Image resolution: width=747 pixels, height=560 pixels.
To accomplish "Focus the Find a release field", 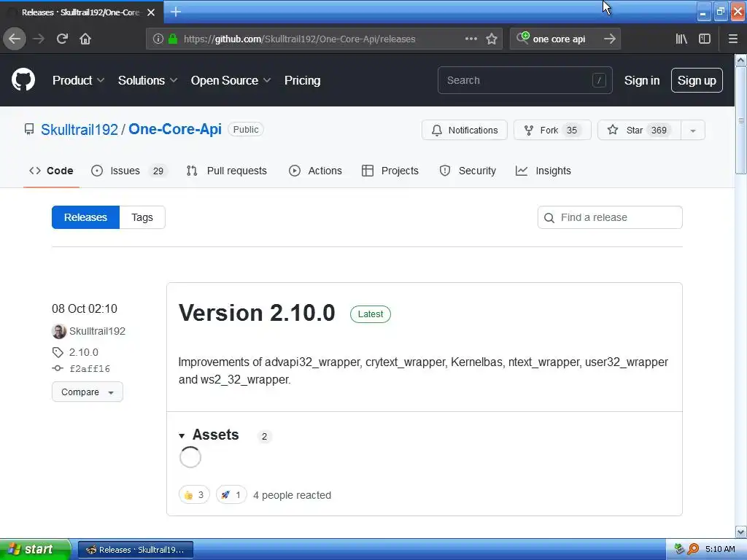I will tap(610, 217).
